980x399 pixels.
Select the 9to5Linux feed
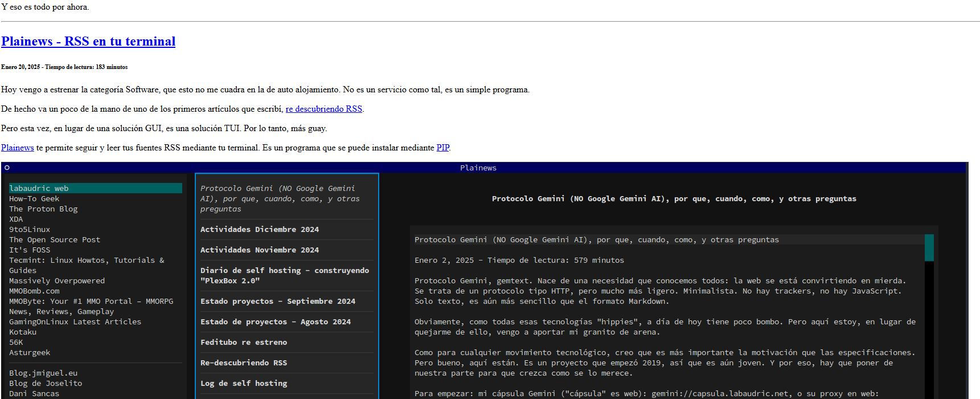(30, 230)
